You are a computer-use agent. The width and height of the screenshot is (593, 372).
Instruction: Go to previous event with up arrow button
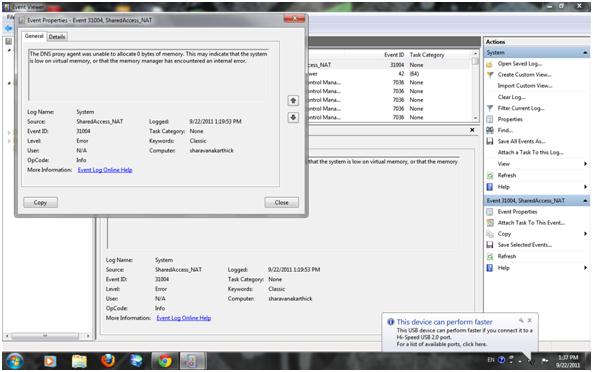tap(293, 101)
